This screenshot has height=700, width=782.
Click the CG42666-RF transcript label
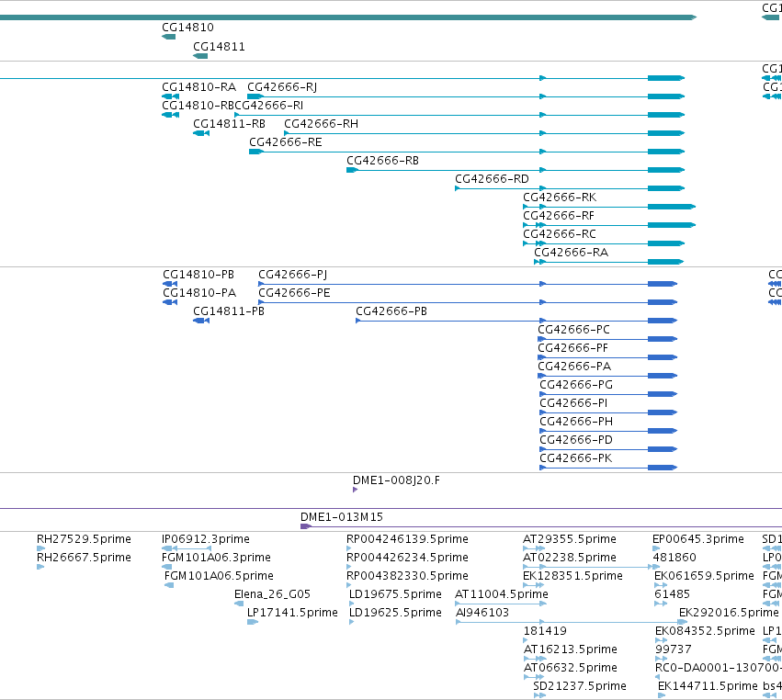click(559, 216)
